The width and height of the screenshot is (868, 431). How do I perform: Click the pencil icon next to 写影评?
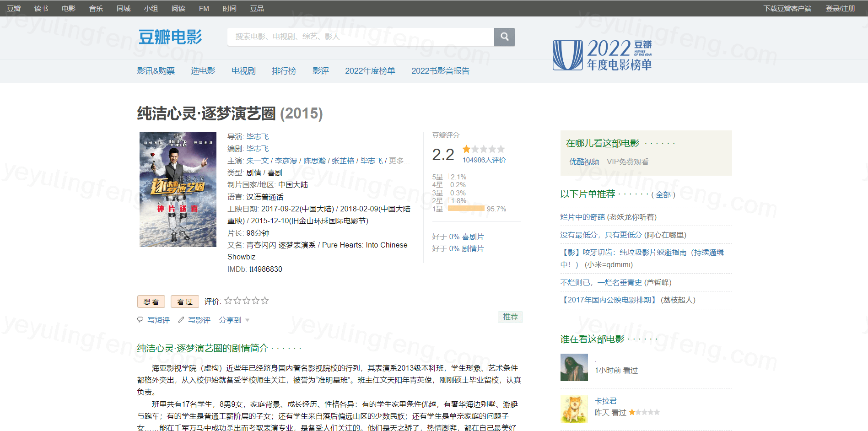click(181, 320)
